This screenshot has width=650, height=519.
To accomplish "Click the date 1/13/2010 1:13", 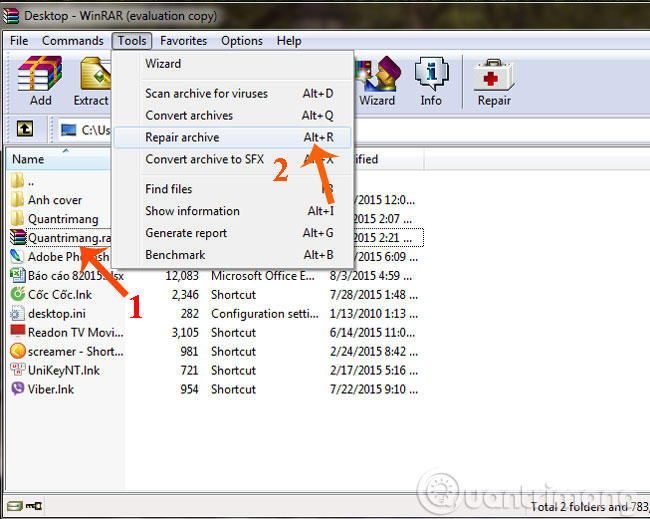I will click(x=374, y=313).
